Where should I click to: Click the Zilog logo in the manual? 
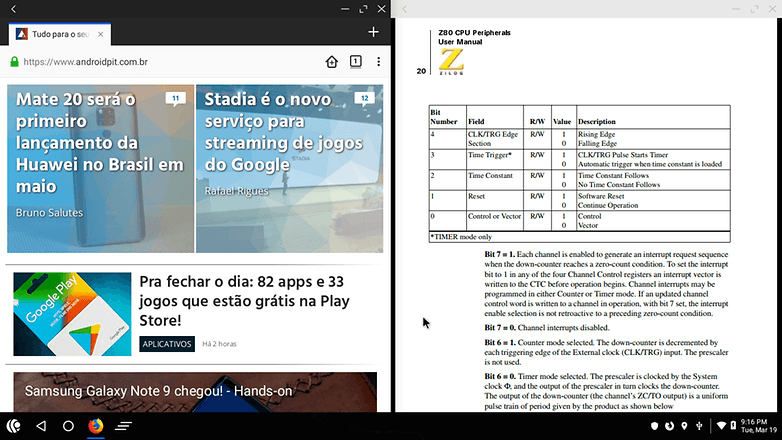451,62
